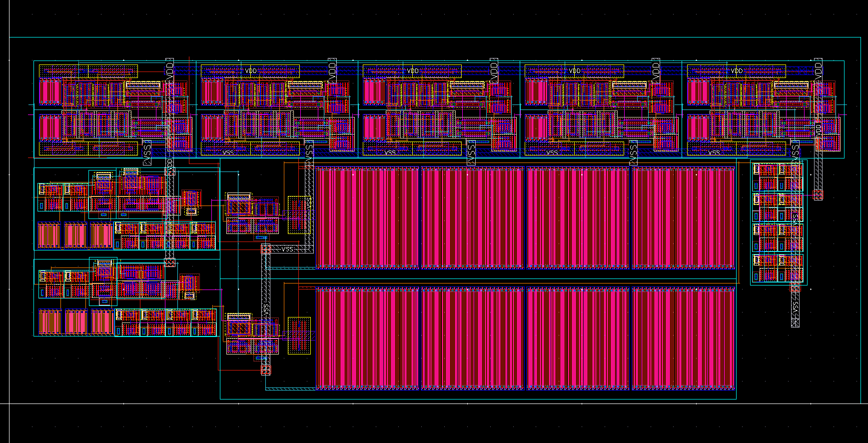Image resolution: width=868 pixels, height=443 pixels.
Task: Click the vertical VSS label on the central vertical rail
Action: coord(266,310)
